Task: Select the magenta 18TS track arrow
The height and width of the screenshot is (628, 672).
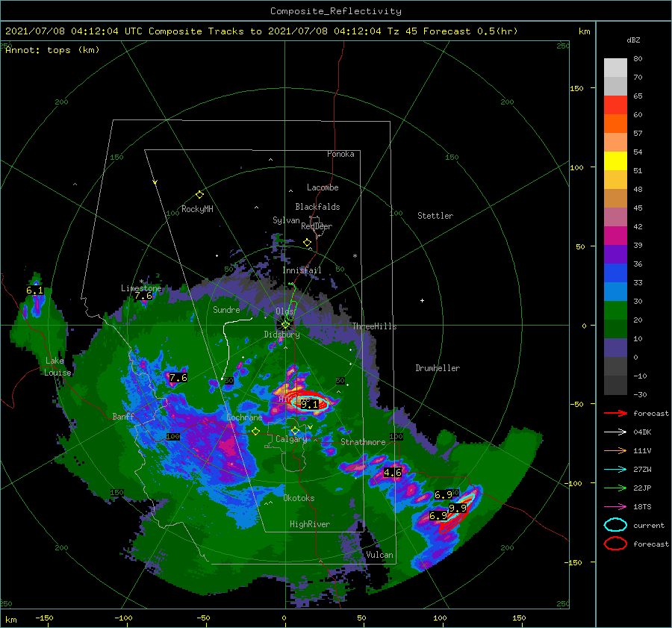Action: tap(615, 507)
